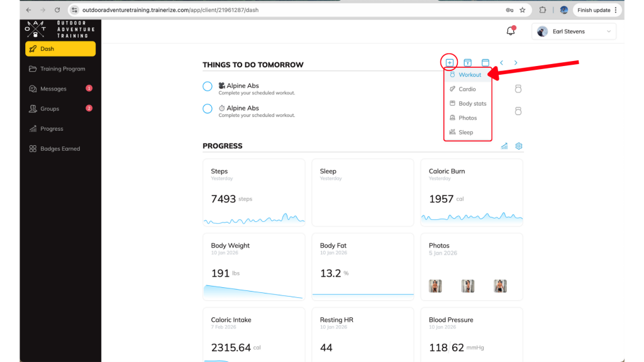Open Messages in the sidebar

[x=53, y=89]
